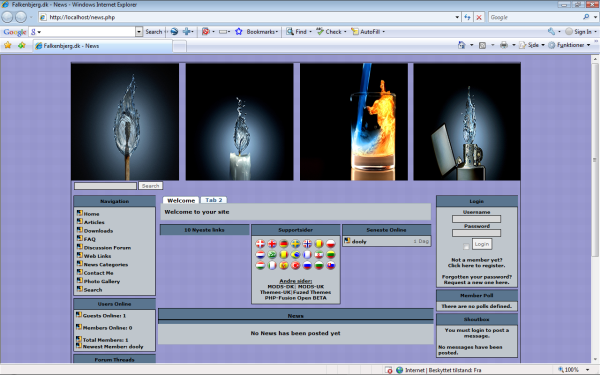Click the Add to Favorites star-plus icon
This screenshot has height=375, width=600.
tap(21, 45)
